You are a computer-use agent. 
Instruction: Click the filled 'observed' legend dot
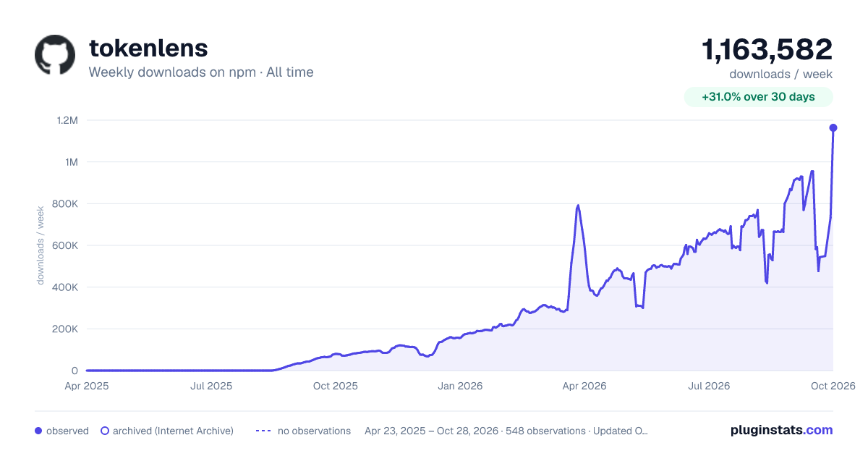[38, 431]
